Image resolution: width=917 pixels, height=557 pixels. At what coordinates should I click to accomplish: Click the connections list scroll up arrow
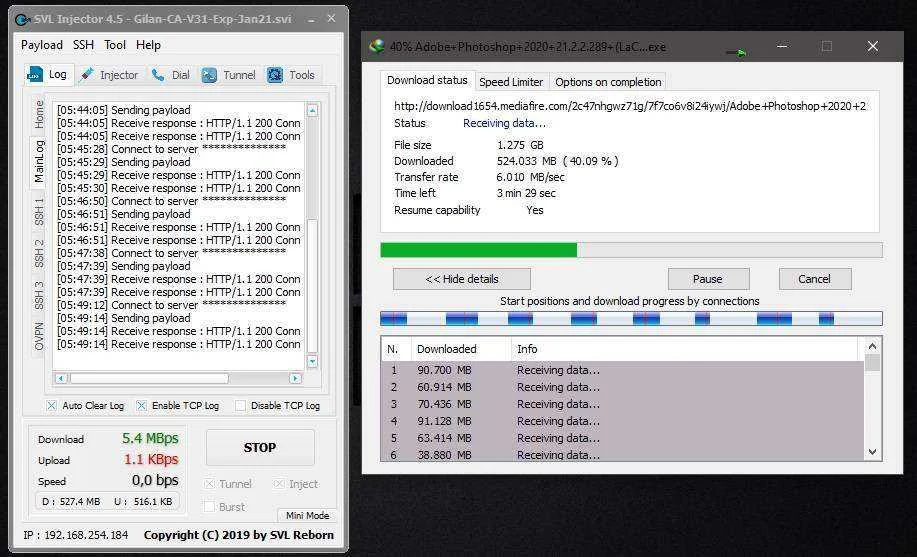click(x=873, y=346)
